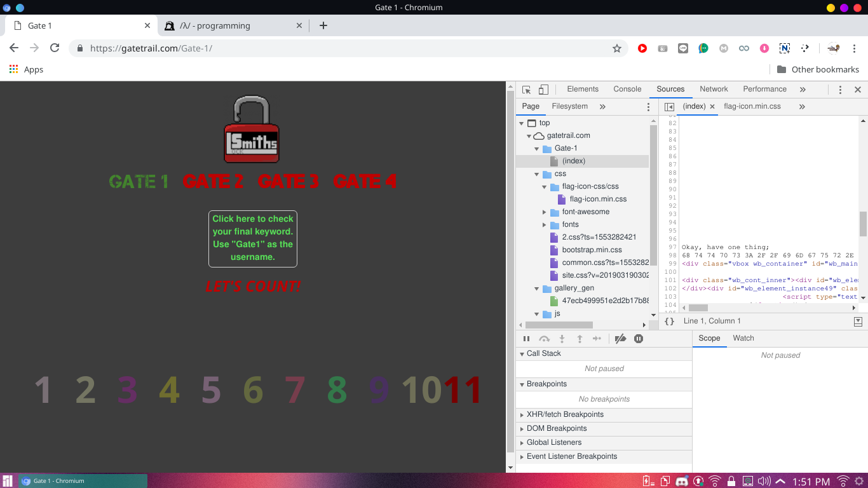Switch to the Network tab

(x=714, y=89)
